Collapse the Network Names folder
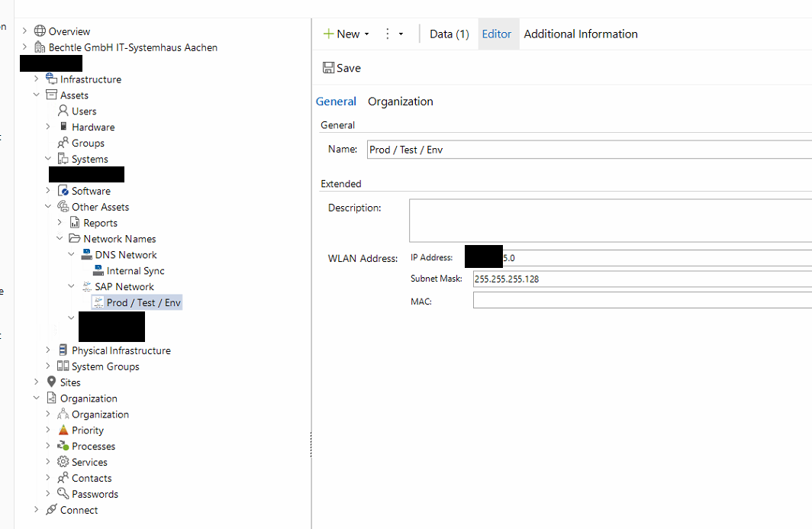Image resolution: width=812 pixels, height=529 pixels. pos(60,239)
